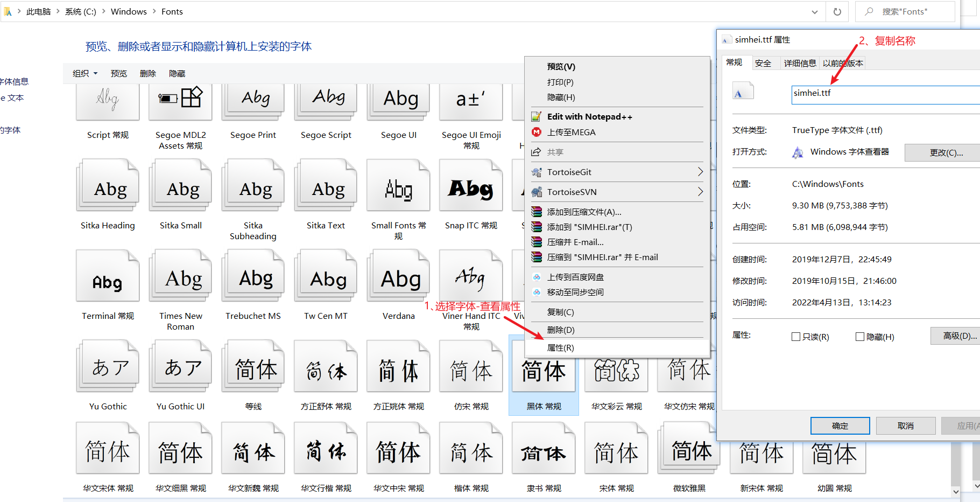Expand the Windows breadcrumb chevron before Fonts
This screenshot has height=502, width=980.
click(x=154, y=11)
